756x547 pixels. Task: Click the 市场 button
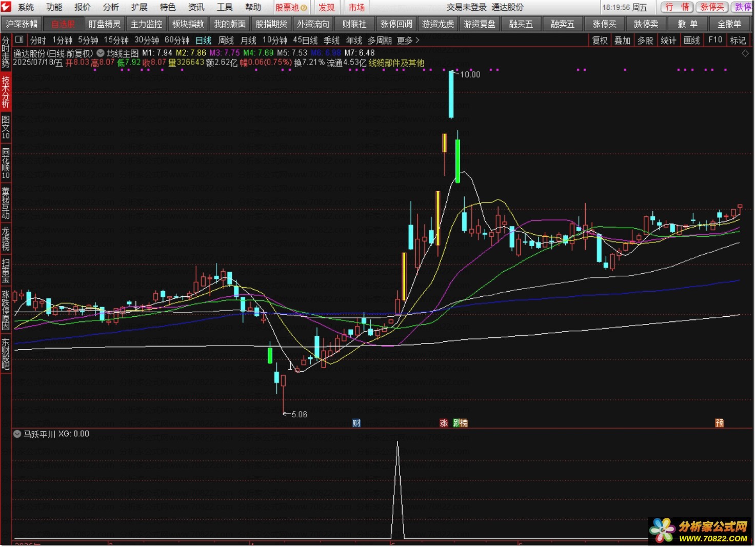pos(356,8)
